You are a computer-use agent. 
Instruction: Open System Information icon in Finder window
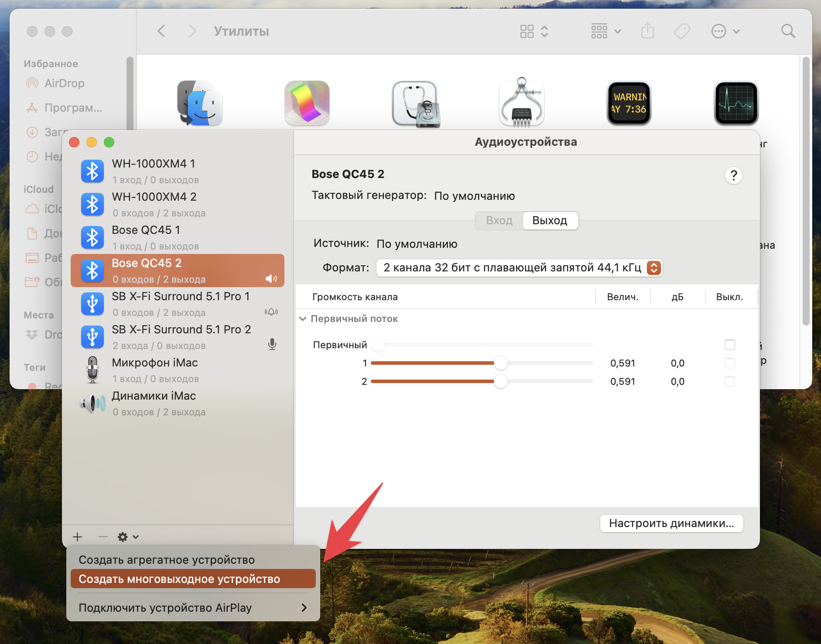(522, 102)
